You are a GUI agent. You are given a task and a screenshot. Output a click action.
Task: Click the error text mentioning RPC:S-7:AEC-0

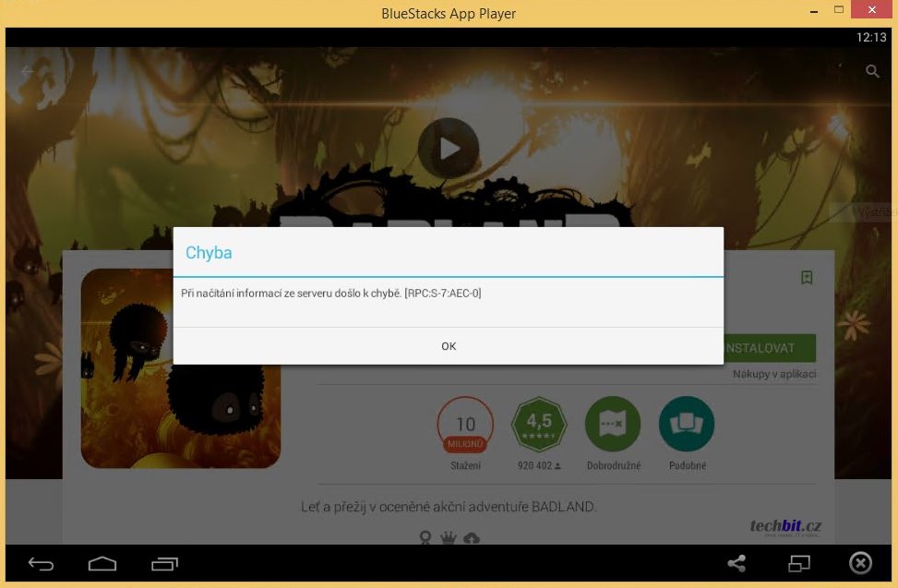point(331,294)
